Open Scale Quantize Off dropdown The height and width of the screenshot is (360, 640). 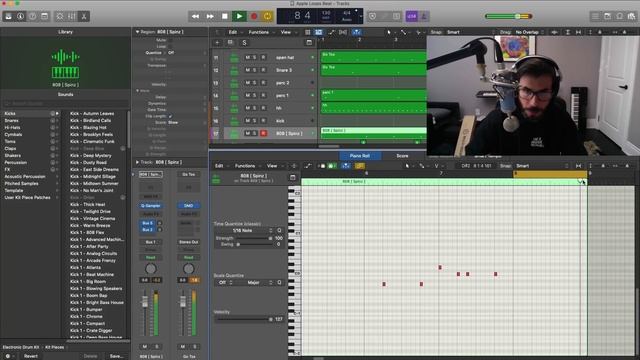(224, 282)
